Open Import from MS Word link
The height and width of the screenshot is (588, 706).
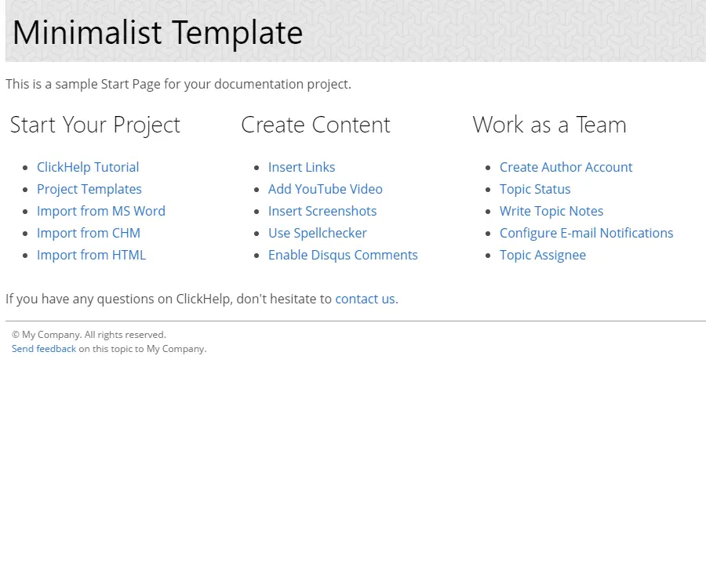101,211
